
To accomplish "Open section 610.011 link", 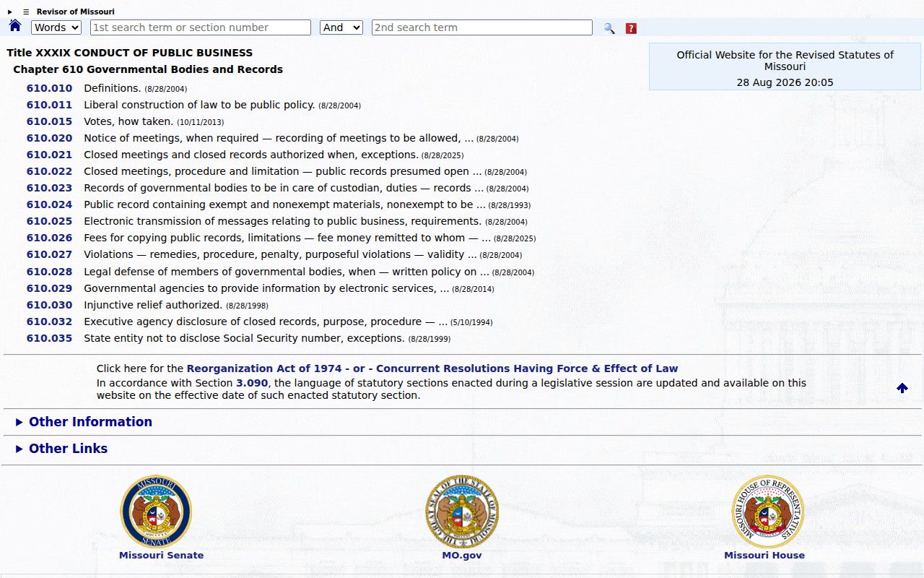I will 49,105.
